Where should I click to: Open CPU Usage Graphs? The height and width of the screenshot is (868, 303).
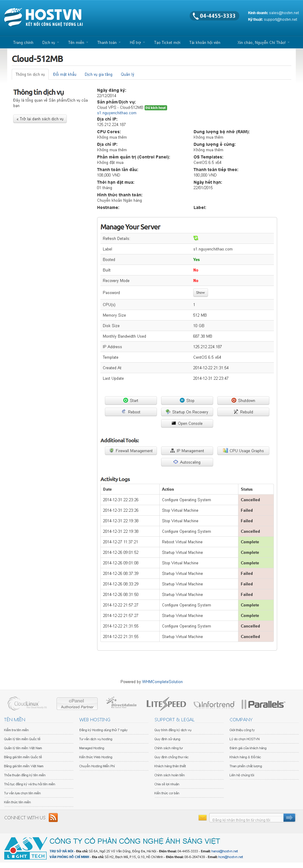point(243,450)
